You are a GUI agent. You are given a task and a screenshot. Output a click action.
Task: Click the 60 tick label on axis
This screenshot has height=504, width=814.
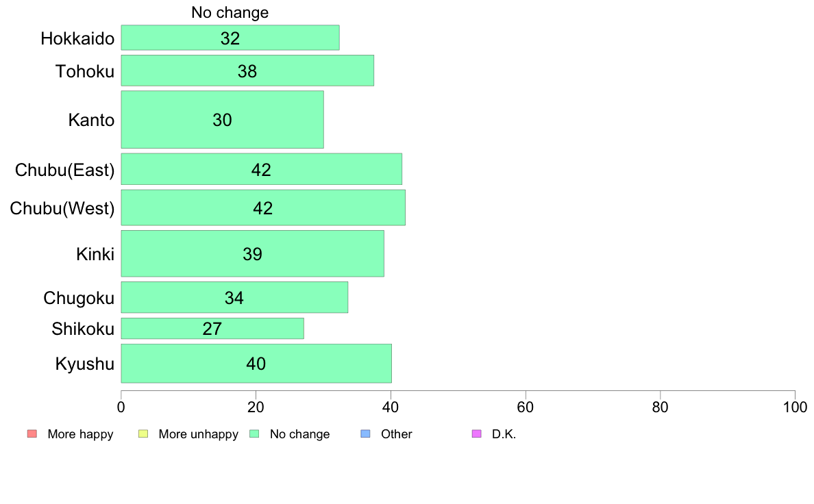coord(526,407)
